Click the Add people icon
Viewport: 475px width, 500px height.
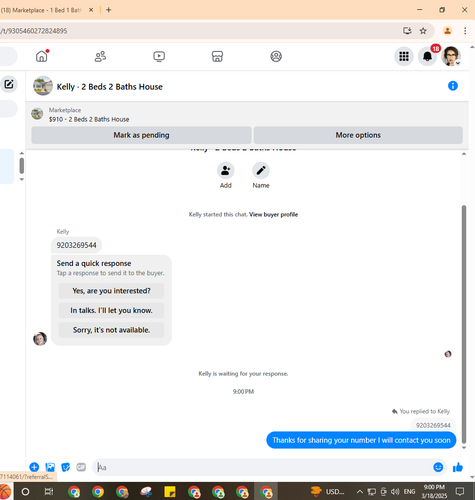pyautogui.click(x=226, y=171)
